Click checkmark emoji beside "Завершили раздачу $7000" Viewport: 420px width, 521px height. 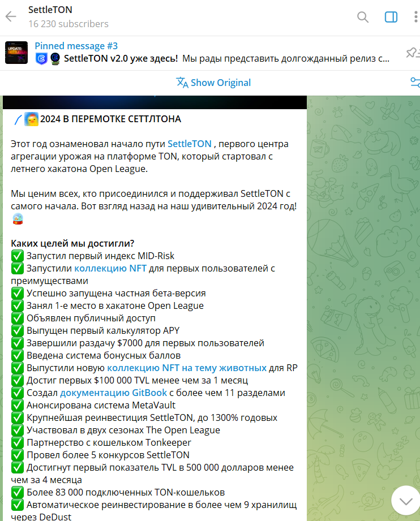pos(18,343)
